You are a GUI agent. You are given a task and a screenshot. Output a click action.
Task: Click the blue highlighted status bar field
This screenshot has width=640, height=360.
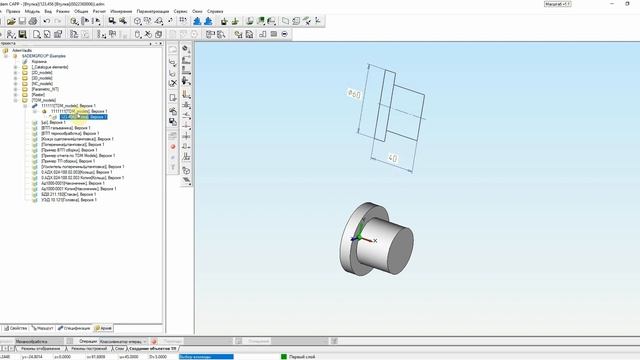pos(206,357)
